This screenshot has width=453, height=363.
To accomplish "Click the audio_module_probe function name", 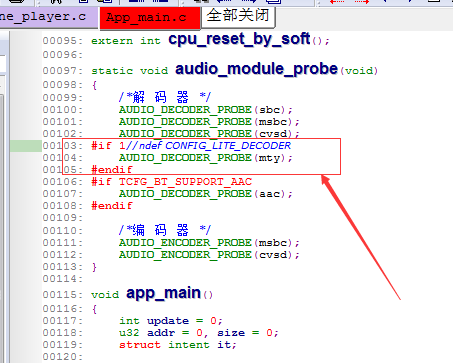I will click(257, 69).
